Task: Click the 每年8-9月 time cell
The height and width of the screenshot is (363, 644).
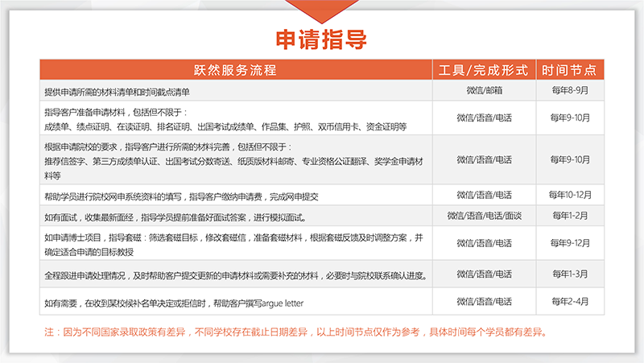Action: point(570,90)
